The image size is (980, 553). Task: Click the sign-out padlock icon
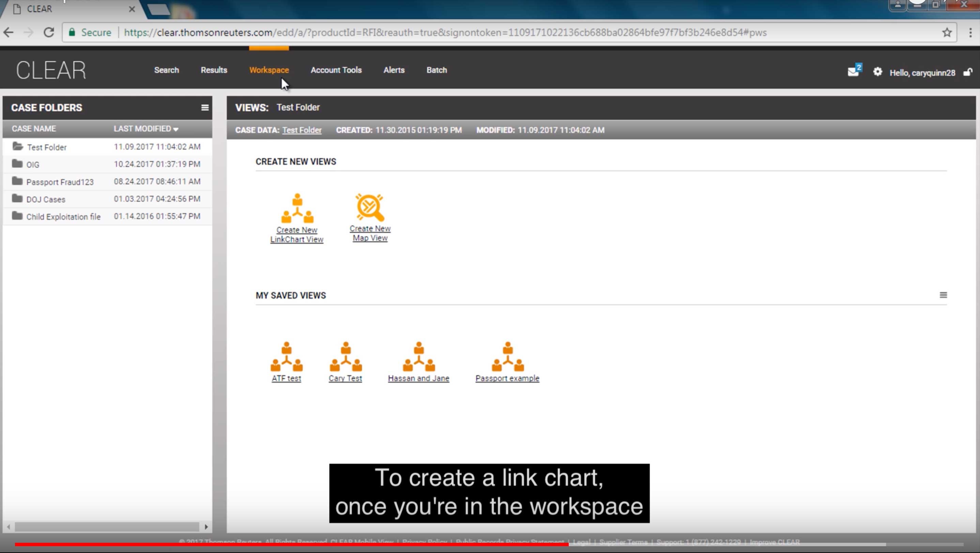point(967,72)
